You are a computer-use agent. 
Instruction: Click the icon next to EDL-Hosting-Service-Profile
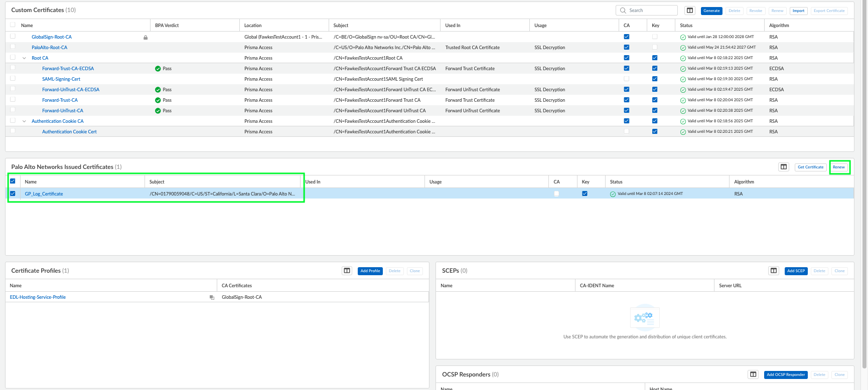(212, 297)
